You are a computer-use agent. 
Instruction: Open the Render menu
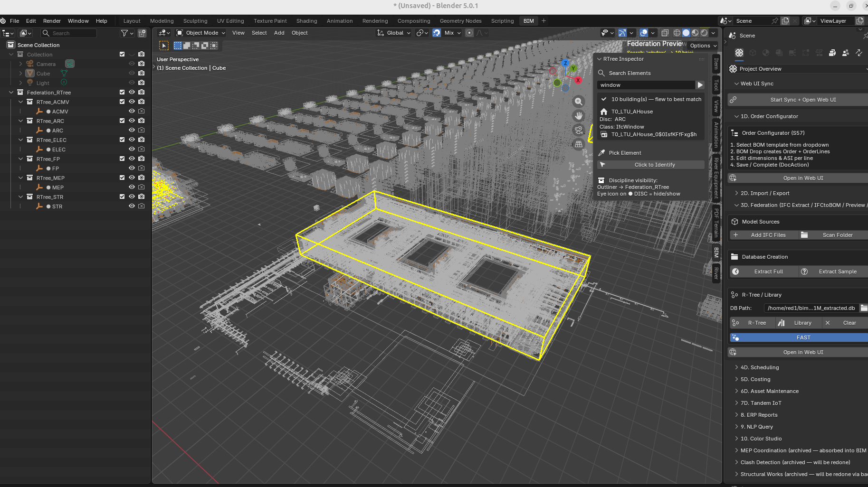[x=52, y=21]
